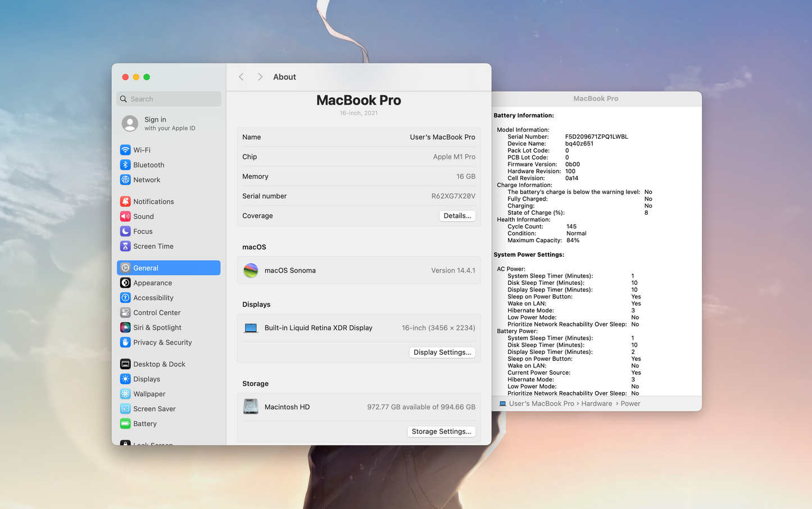
Task: Click the Cycle Count value 145
Action: tap(571, 226)
